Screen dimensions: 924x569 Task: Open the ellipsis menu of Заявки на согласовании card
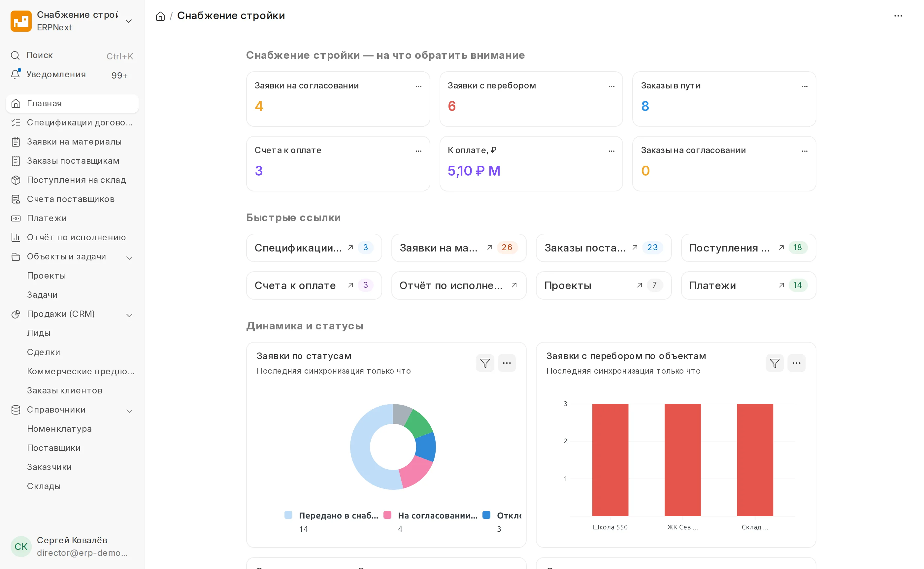[x=421, y=87]
